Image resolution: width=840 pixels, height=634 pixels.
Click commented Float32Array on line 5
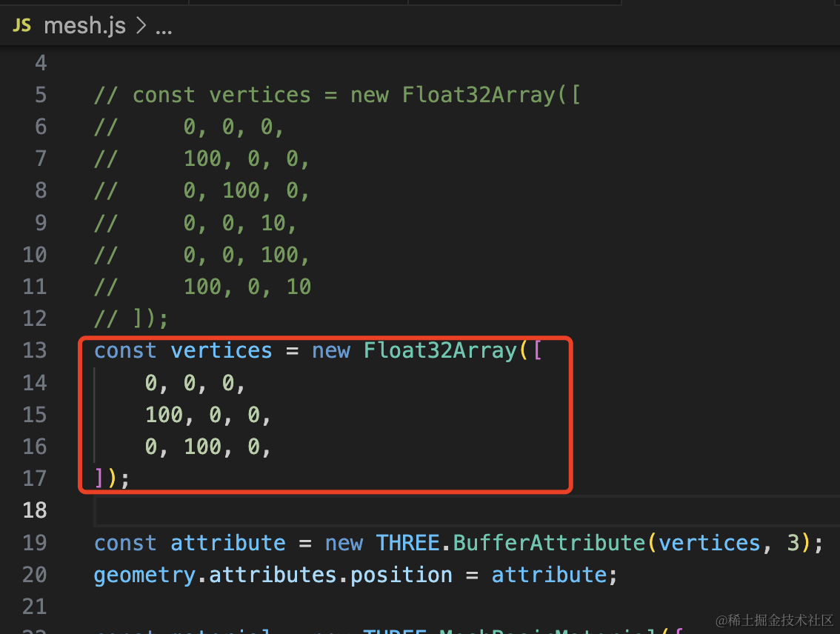[479, 95]
